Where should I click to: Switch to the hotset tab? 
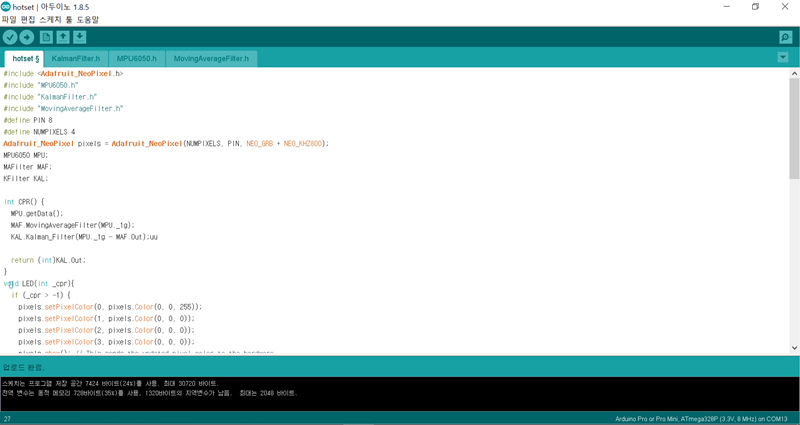24,59
